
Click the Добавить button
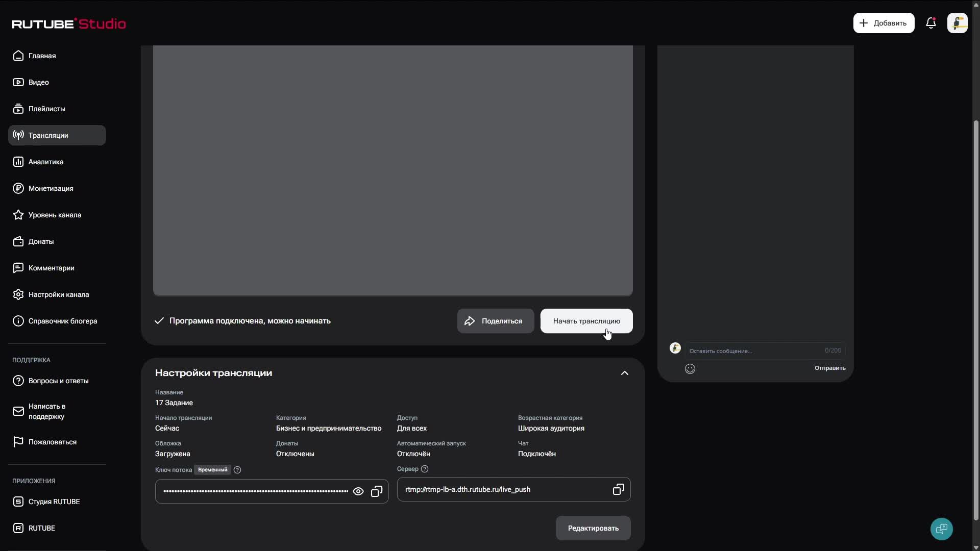(884, 23)
